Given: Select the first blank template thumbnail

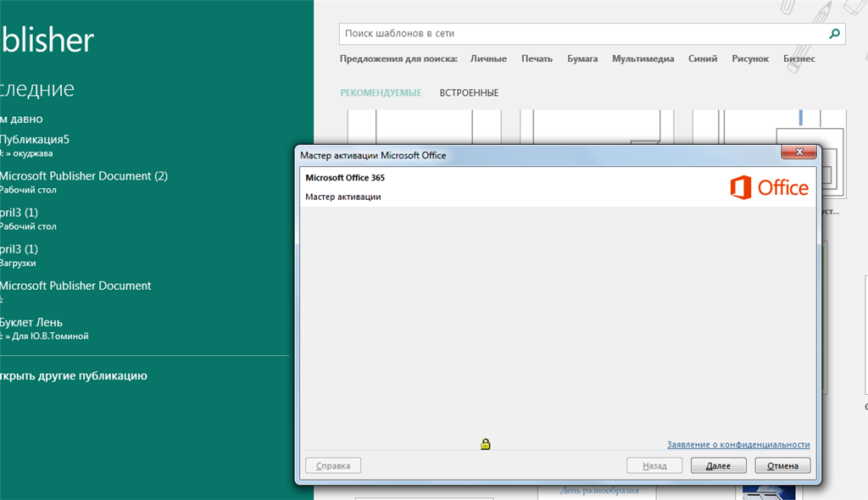Looking at the screenshot, I should tap(425, 127).
